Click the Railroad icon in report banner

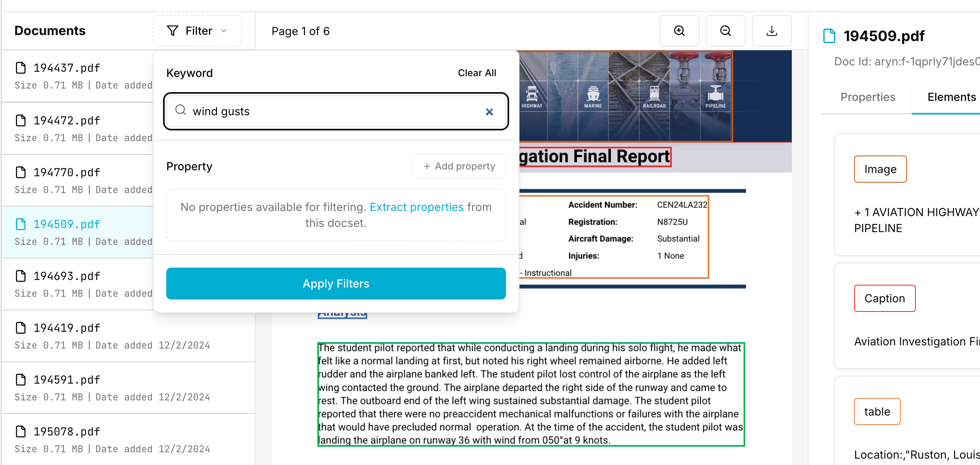(654, 97)
